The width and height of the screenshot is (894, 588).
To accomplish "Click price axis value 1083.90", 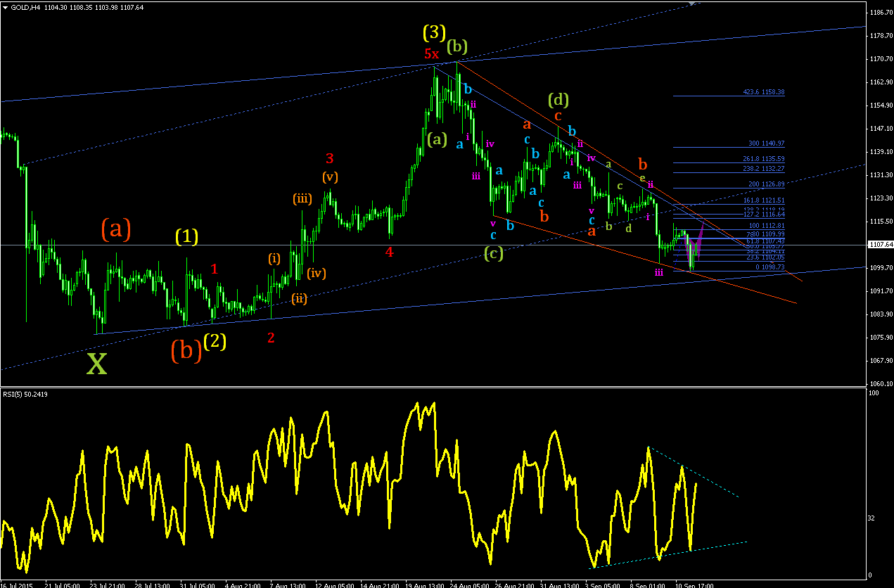I will (x=881, y=314).
